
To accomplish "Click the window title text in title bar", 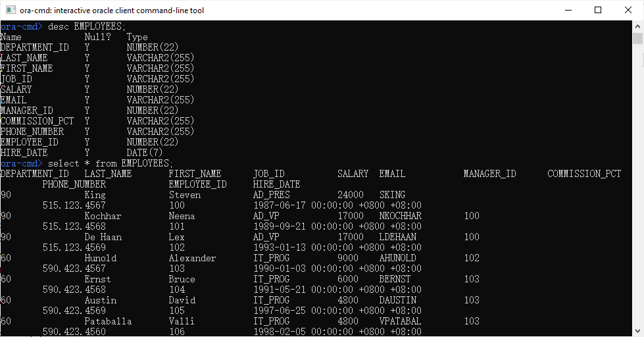I will tap(112, 11).
